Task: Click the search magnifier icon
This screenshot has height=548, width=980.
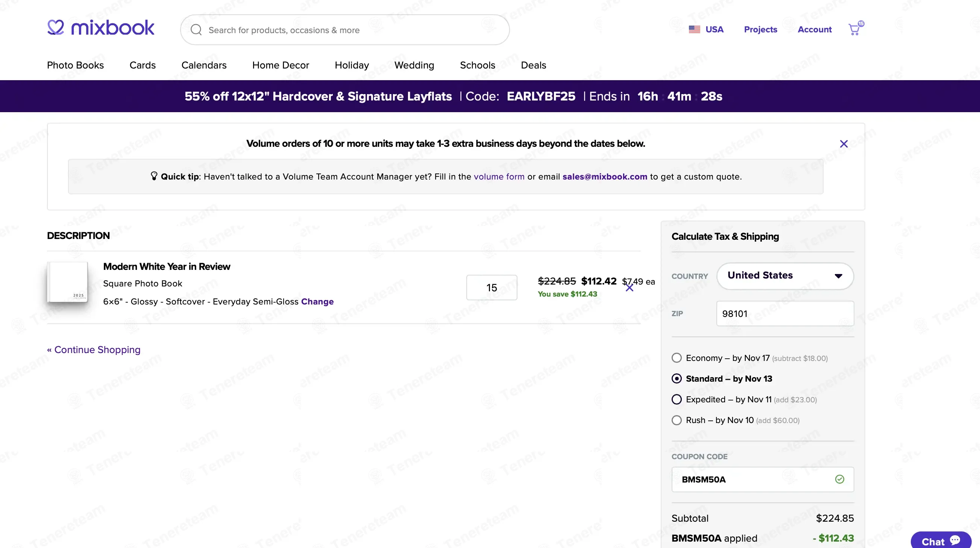Action: click(196, 30)
